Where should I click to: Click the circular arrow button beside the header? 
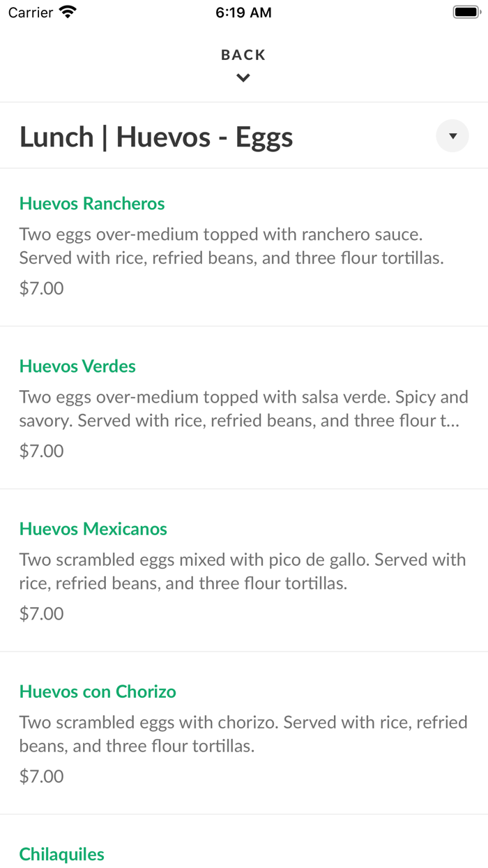tap(452, 135)
